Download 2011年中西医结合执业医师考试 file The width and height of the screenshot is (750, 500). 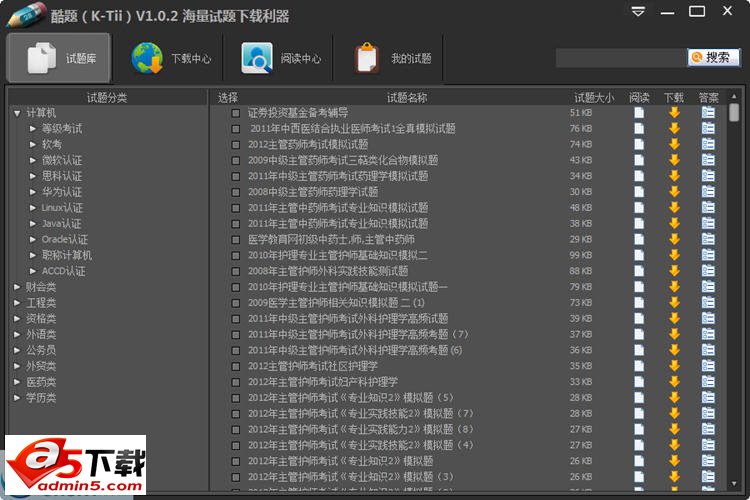point(674,129)
